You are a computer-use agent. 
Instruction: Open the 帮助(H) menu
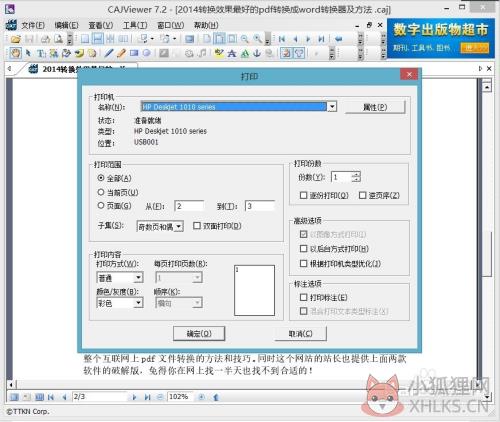coord(206,25)
